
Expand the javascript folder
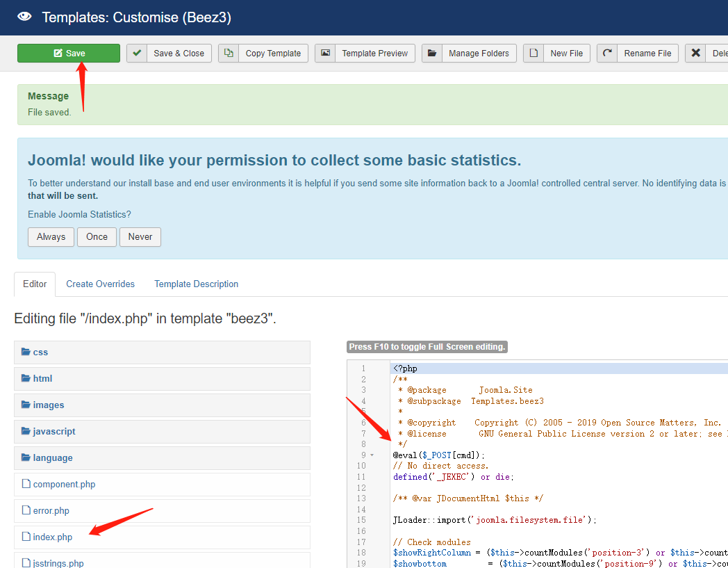click(x=162, y=432)
